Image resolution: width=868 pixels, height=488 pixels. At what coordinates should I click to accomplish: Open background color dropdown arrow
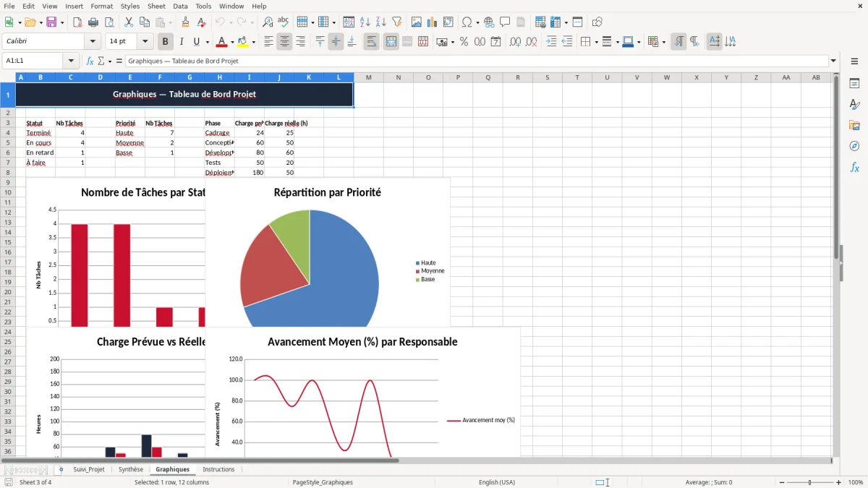tap(253, 42)
